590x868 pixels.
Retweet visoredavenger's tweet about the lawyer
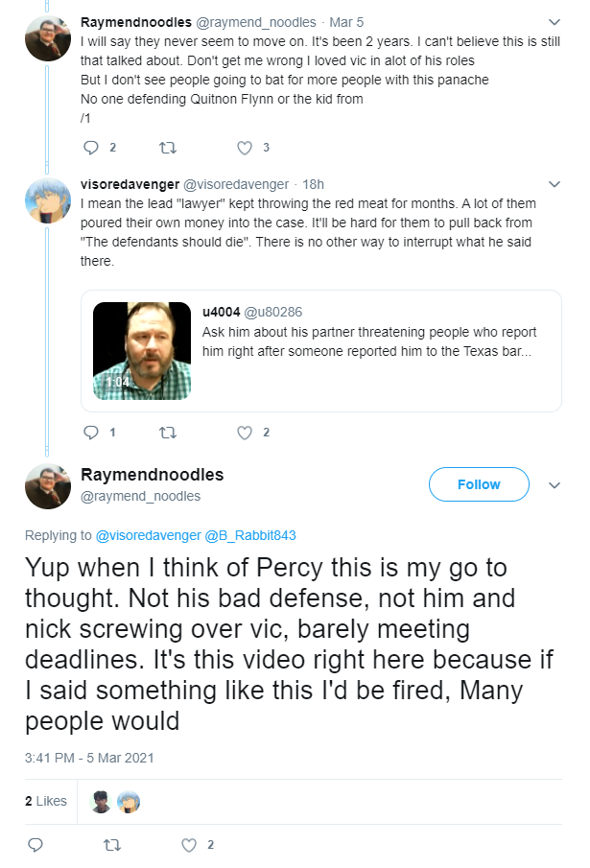tap(168, 433)
